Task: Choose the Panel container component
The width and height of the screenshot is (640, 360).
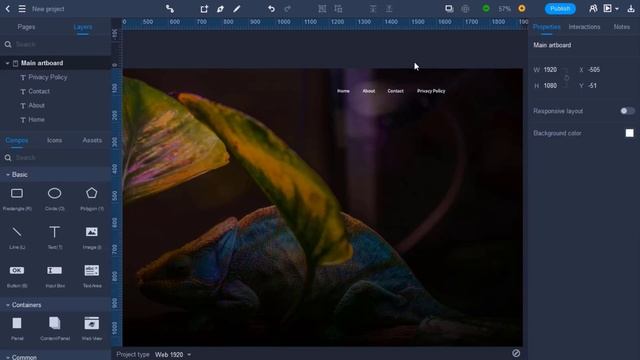Action: point(17,328)
